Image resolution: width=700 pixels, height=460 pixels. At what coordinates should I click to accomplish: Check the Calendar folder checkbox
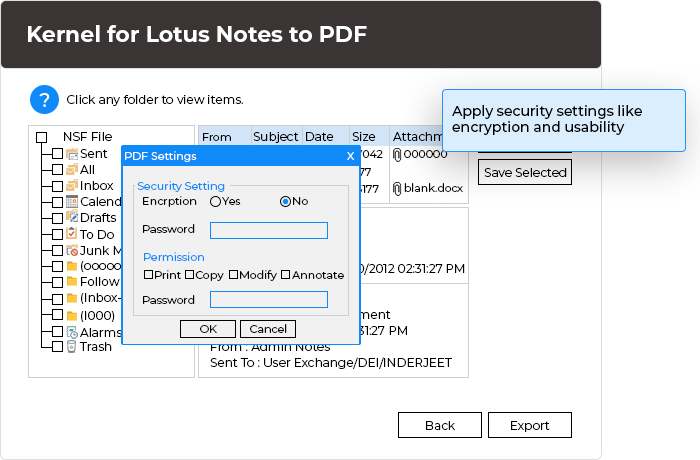(x=57, y=202)
